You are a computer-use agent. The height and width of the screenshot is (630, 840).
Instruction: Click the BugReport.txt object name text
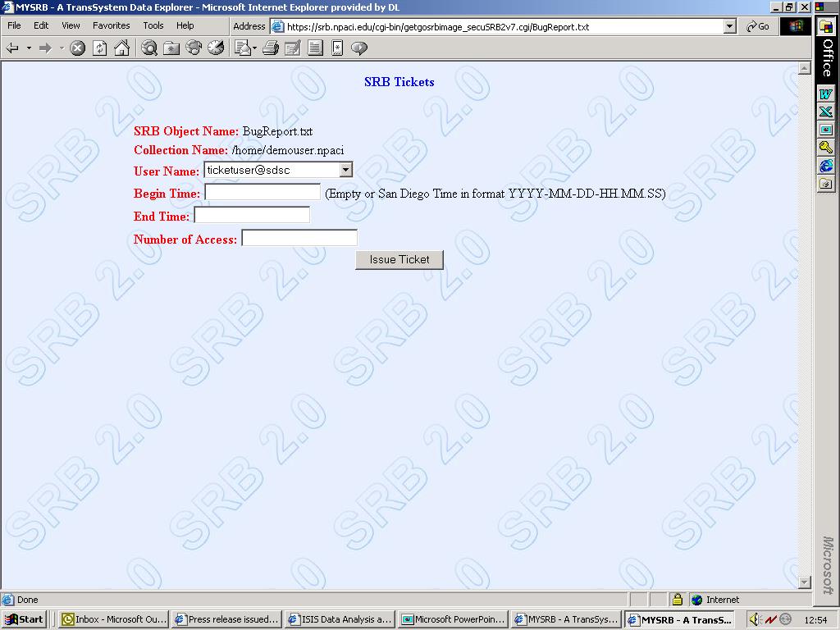[277, 131]
